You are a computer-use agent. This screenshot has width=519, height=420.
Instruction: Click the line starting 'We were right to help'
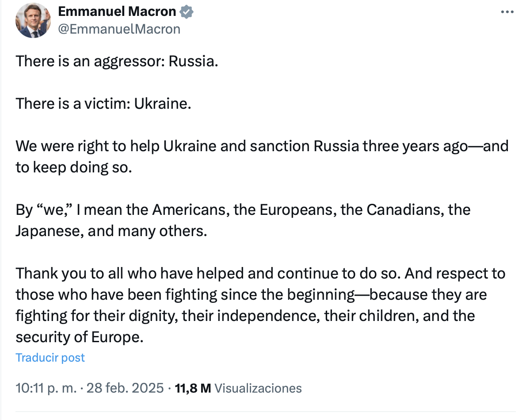coord(262,146)
